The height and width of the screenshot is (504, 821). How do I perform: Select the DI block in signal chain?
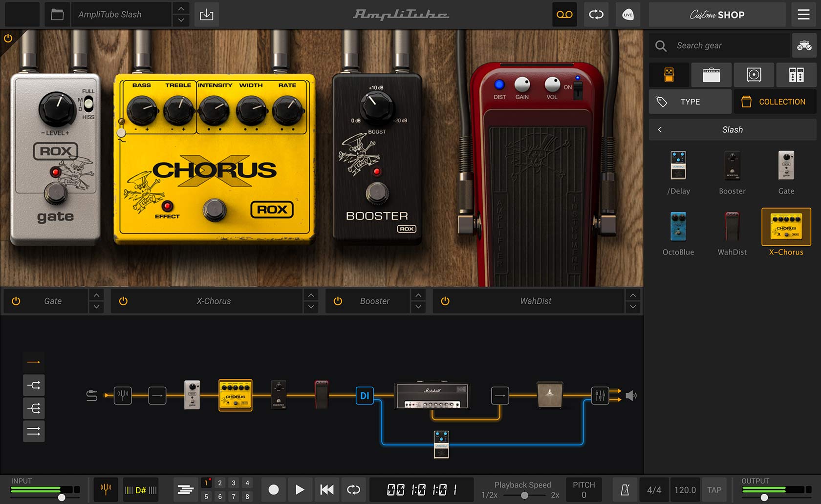click(x=365, y=396)
